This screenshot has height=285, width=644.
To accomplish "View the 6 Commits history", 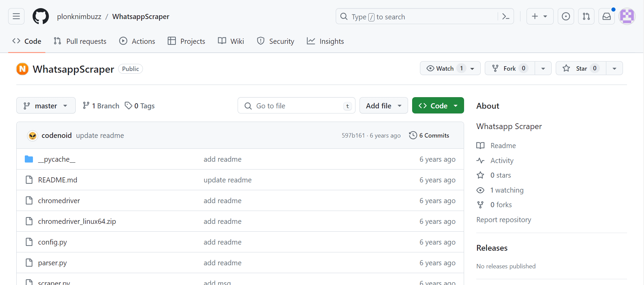I will pos(429,136).
